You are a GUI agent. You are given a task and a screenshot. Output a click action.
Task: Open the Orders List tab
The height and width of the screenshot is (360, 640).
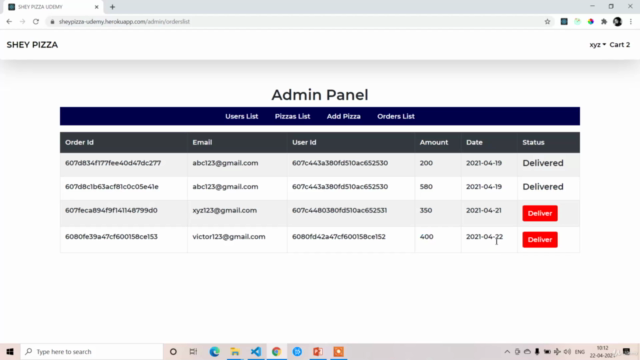coord(396,116)
